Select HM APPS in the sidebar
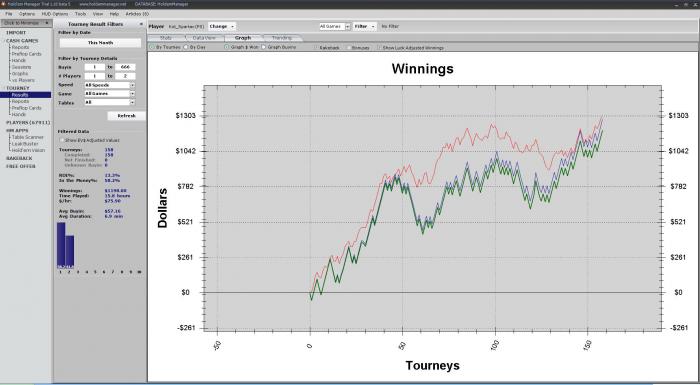700x385 pixels. [x=17, y=130]
